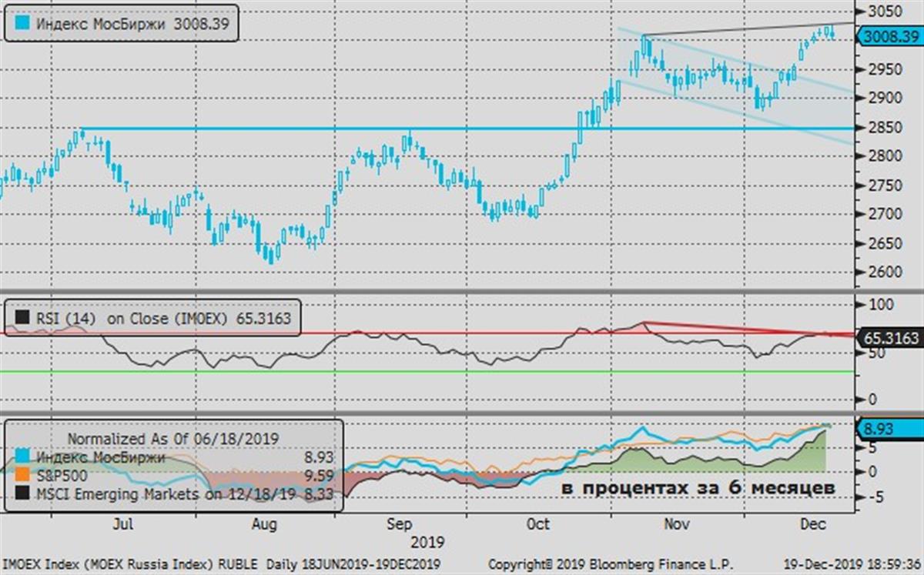
Task: Click the Oct month label on time axis
Action: point(537,525)
